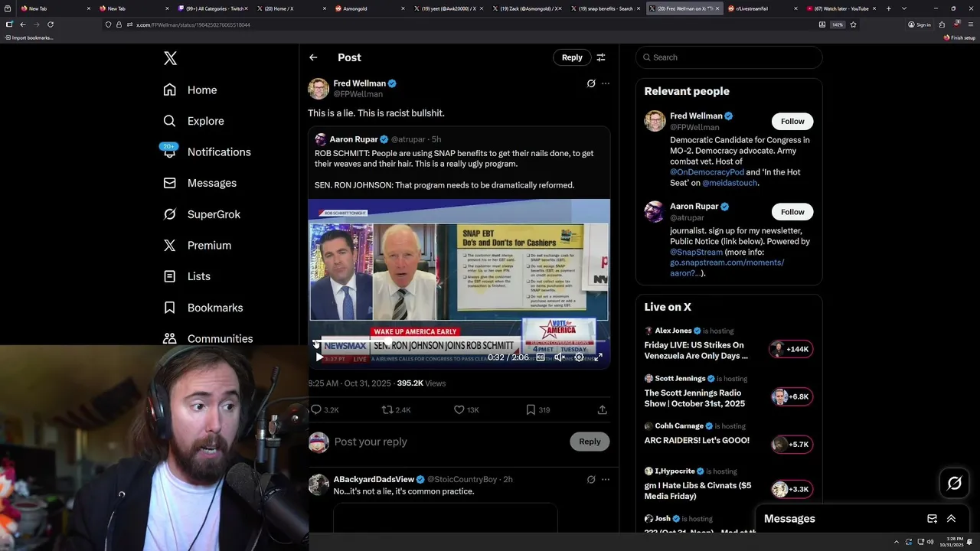Image resolution: width=980 pixels, height=551 pixels.
Task: Expand the Messages drawer
Action: pos(951,519)
